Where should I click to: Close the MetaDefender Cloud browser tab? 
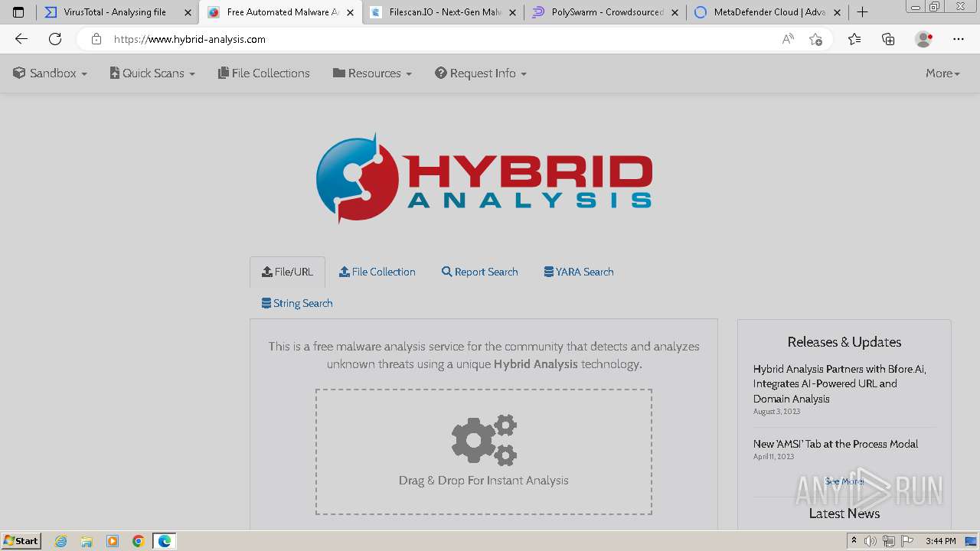point(837,12)
